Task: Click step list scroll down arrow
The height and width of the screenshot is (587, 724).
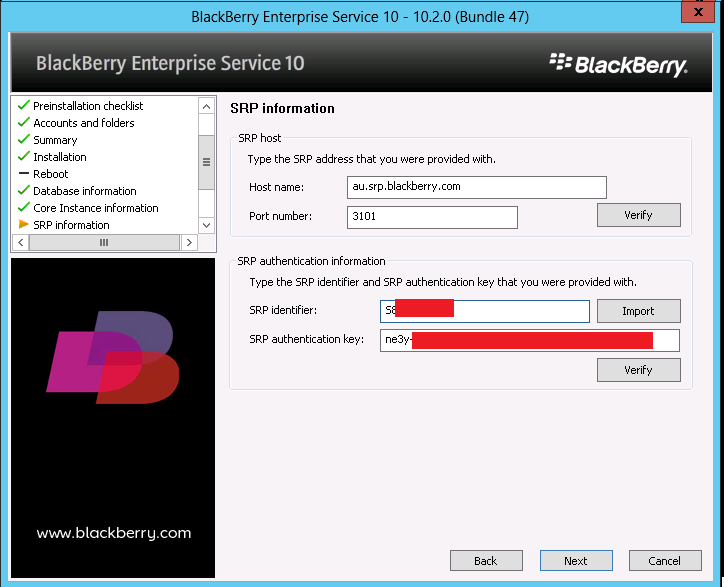Action: 206,225
